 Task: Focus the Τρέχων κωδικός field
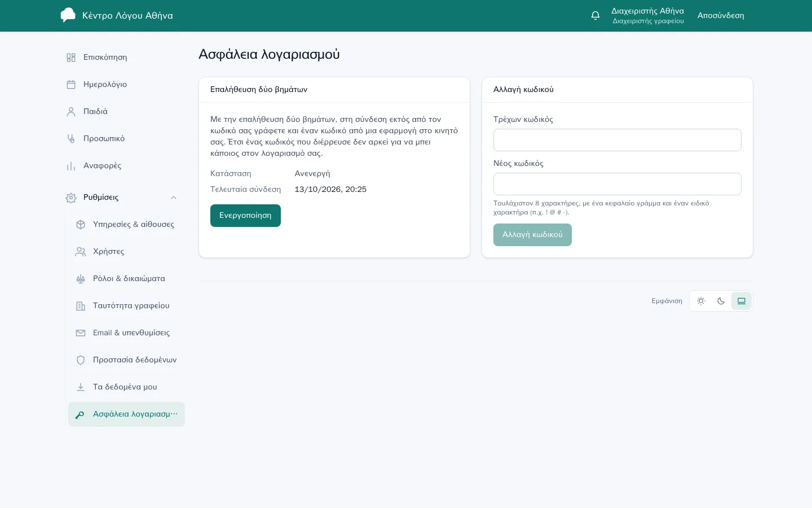[x=617, y=140]
